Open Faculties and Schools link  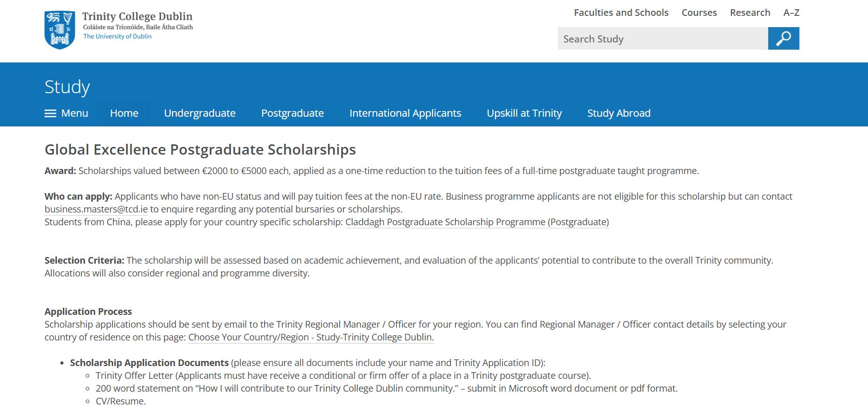(621, 13)
